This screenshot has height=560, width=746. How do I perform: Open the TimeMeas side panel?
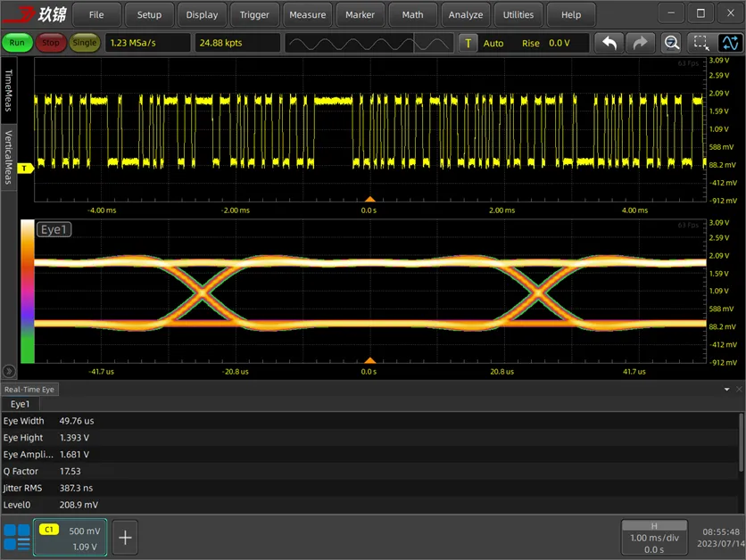pos(9,91)
